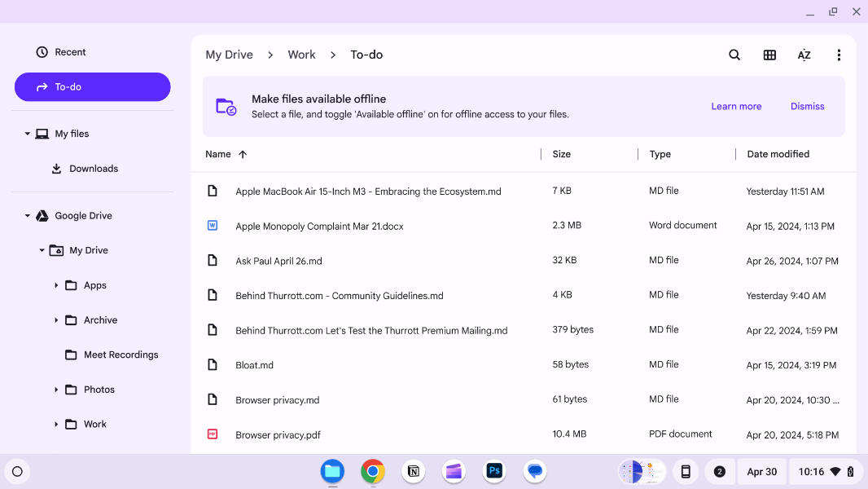Click Dismiss on the offline banner
The height and width of the screenshot is (489, 868).
point(806,106)
